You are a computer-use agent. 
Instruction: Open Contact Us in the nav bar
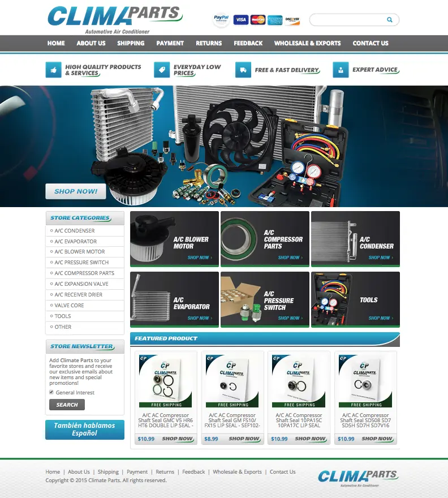371,43
